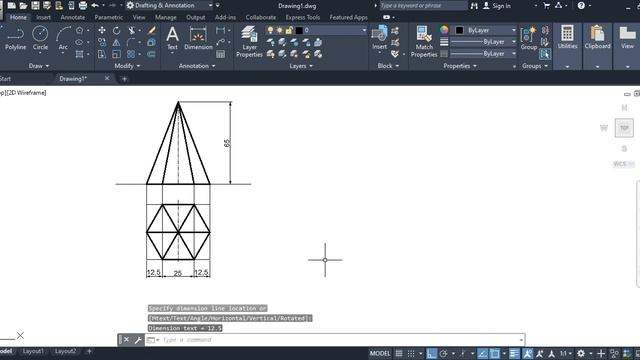Image resolution: width=640 pixels, height=360 pixels.
Task: Click Match Properties tool
Action: pyautogui.click(x=424, y=41)
